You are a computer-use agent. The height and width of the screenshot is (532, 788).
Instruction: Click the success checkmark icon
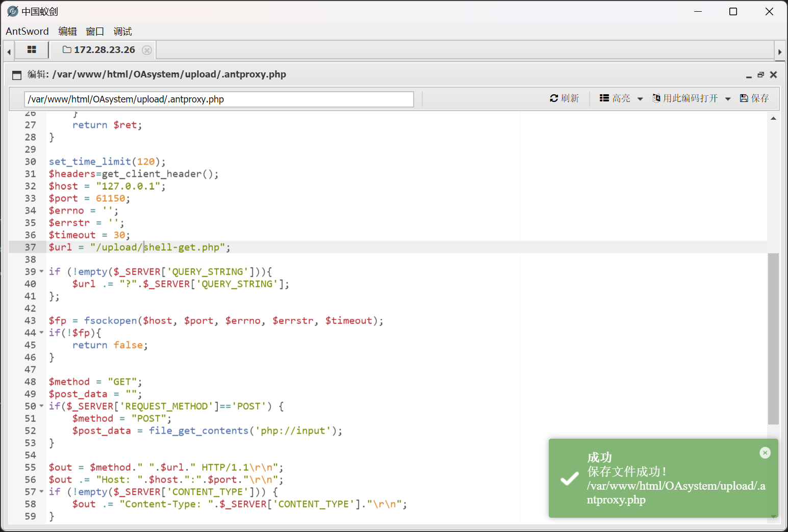tap(569, 479)
